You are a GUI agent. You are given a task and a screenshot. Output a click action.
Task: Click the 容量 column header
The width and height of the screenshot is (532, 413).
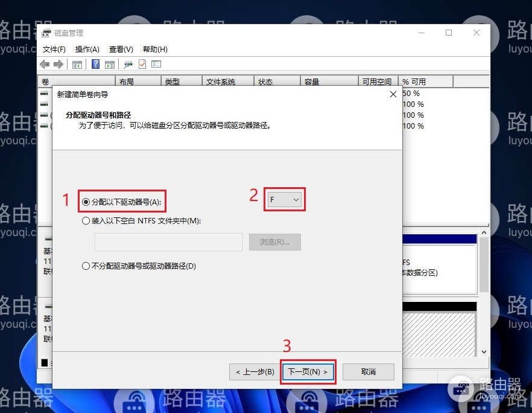(x=329, y=82)
